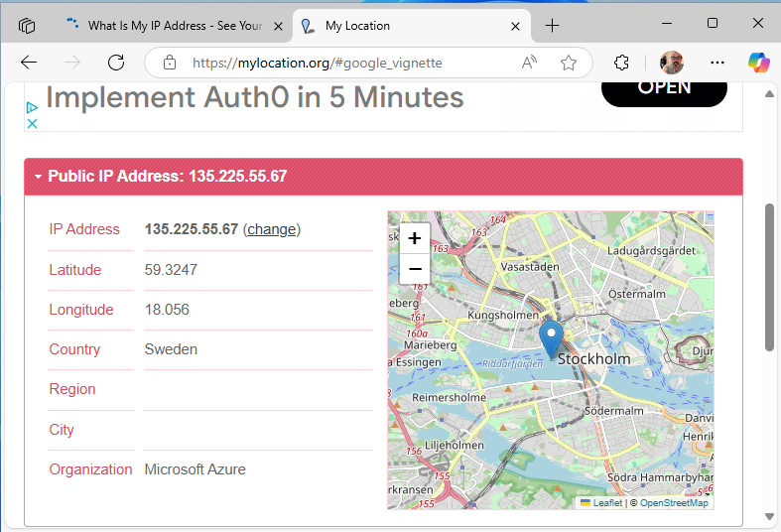Go back to previous page
Viewport: 781px width, 532px height.
tap(29, 63)
